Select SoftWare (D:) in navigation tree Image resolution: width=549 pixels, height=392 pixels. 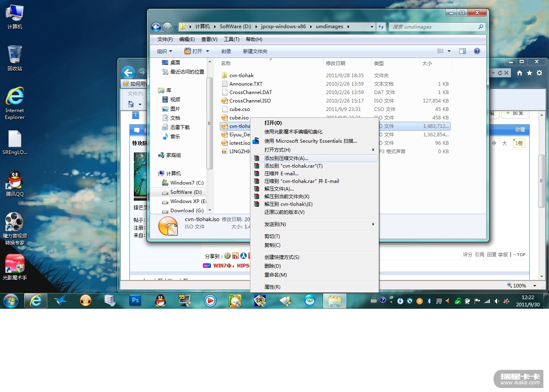(186, 192)
